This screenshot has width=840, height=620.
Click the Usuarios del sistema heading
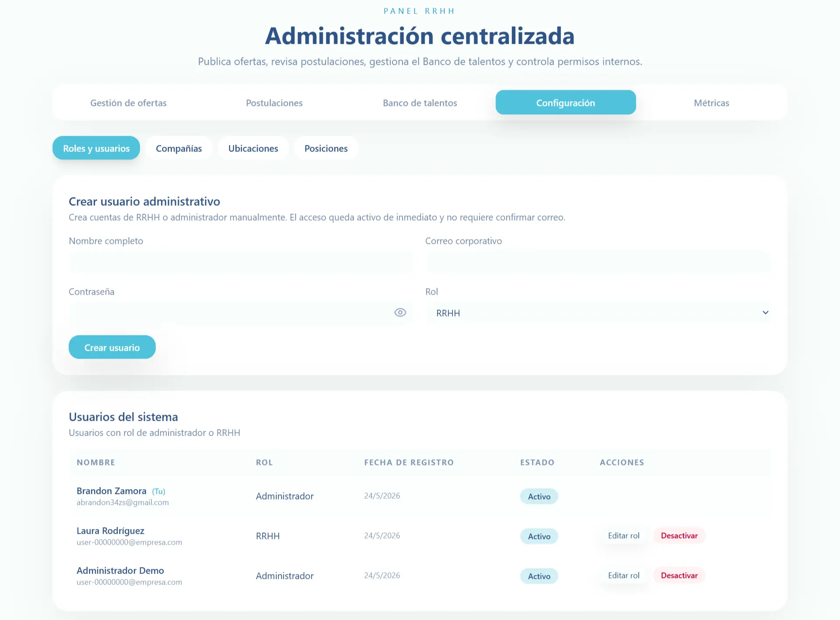click(123, 417)
